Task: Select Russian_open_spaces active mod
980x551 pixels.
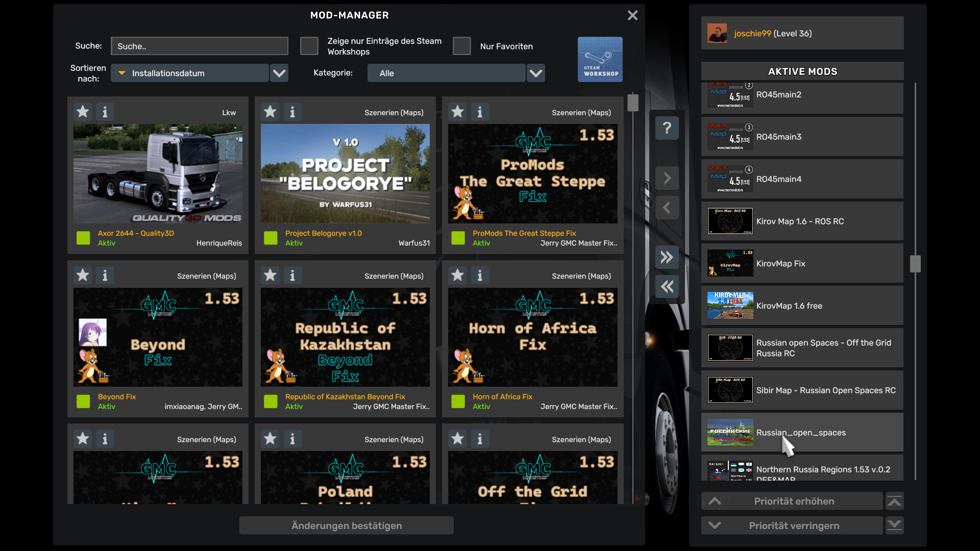Action: pyautogui.click(x=802, y=432)
